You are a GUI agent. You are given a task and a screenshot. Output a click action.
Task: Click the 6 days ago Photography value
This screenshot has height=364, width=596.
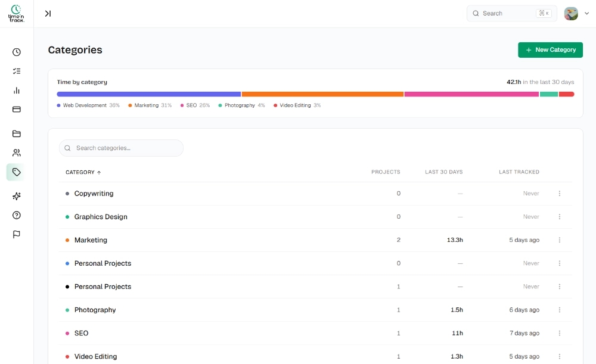tap(524, 310)
